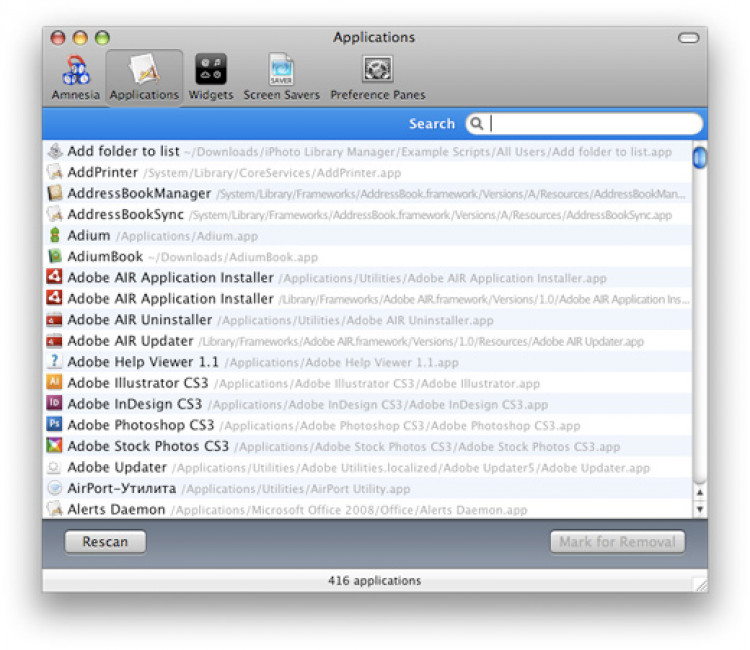Click the Adobe Photoshop CS3 Ps icon
Viewport: 750px width, 650px height.
pyautogui.click(x=55, y=424)
